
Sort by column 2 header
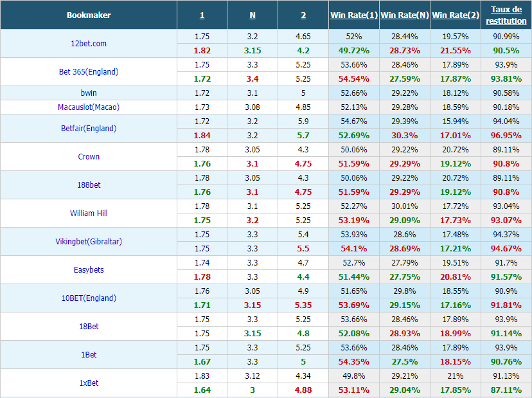click(x=303, y=15)
